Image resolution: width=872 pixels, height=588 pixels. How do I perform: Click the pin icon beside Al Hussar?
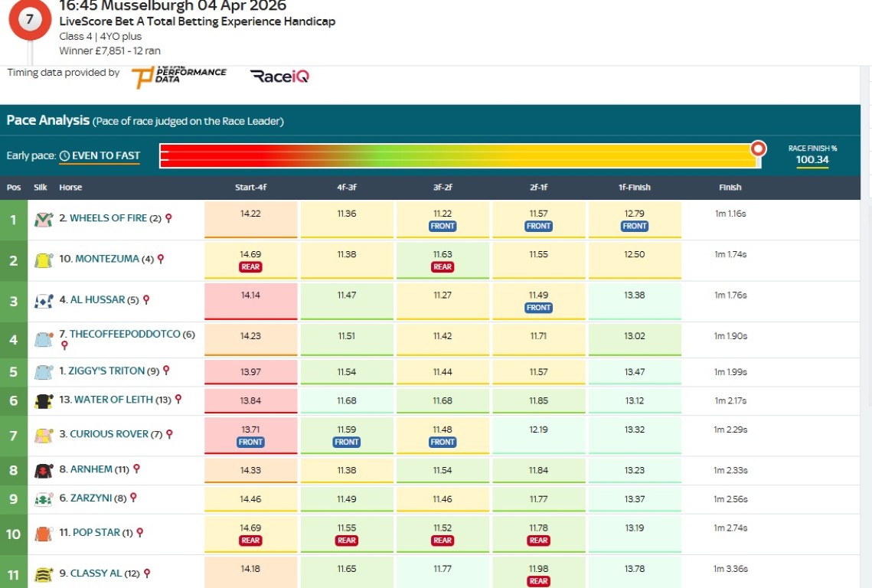coord(146,300)
